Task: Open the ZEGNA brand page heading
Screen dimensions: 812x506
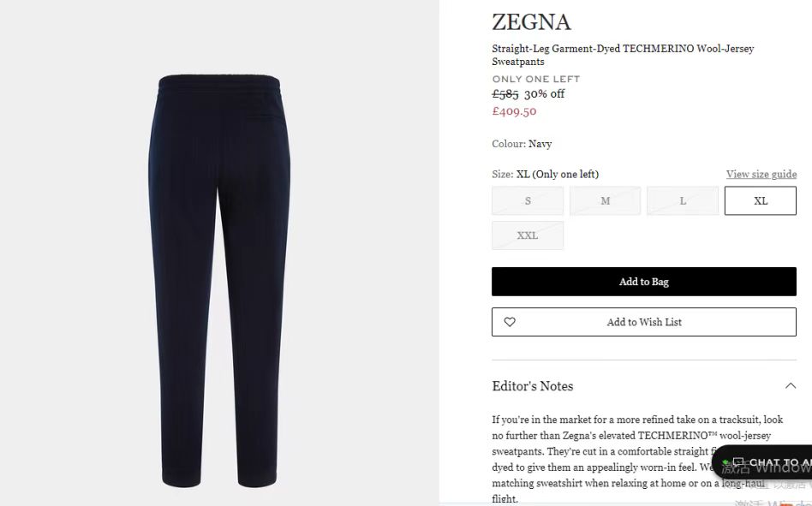Action: click(531, 21)
